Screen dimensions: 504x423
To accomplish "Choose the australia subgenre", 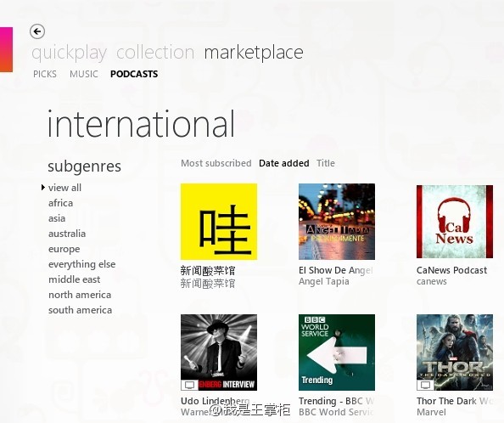I will point(67,234).
